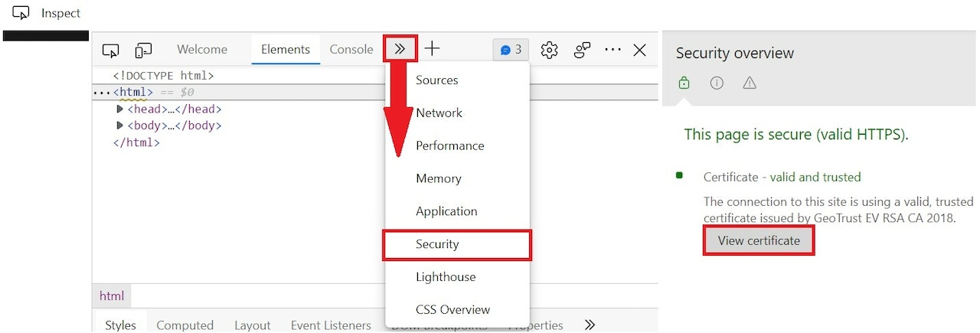
Task: Click the inspect element picker icon
Action: [x=111, y=50]
